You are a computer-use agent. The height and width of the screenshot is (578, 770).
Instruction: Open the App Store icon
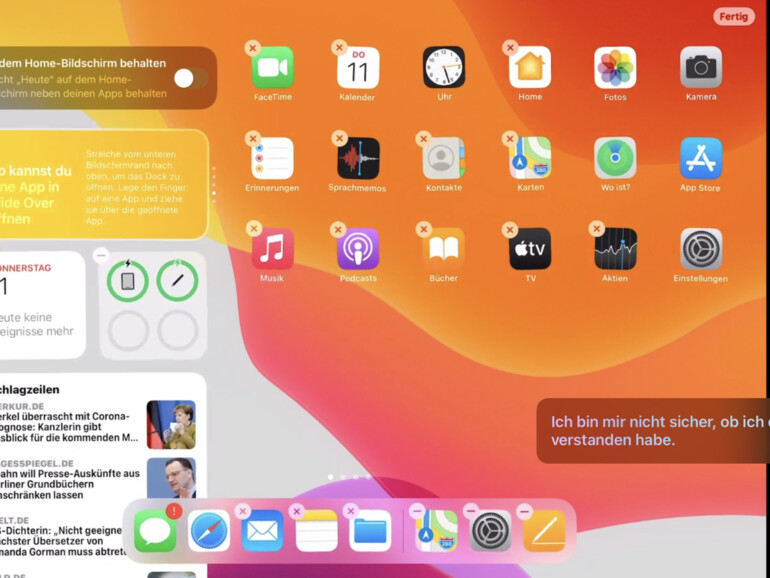coord(701,158)
